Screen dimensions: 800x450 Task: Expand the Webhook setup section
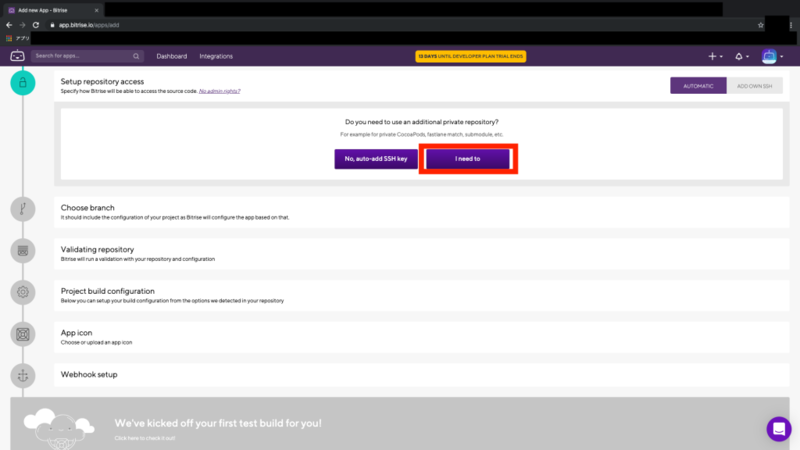tap(421, 374)
